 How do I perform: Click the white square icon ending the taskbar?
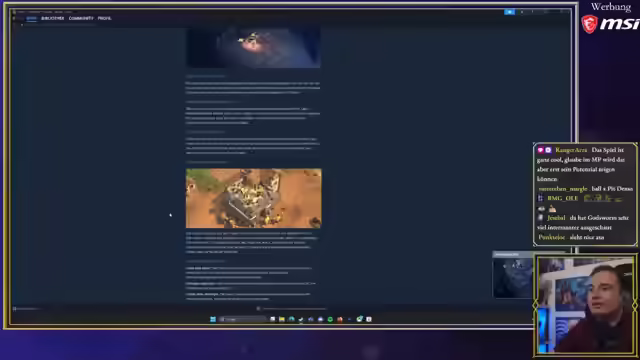(x=369, y=319)
